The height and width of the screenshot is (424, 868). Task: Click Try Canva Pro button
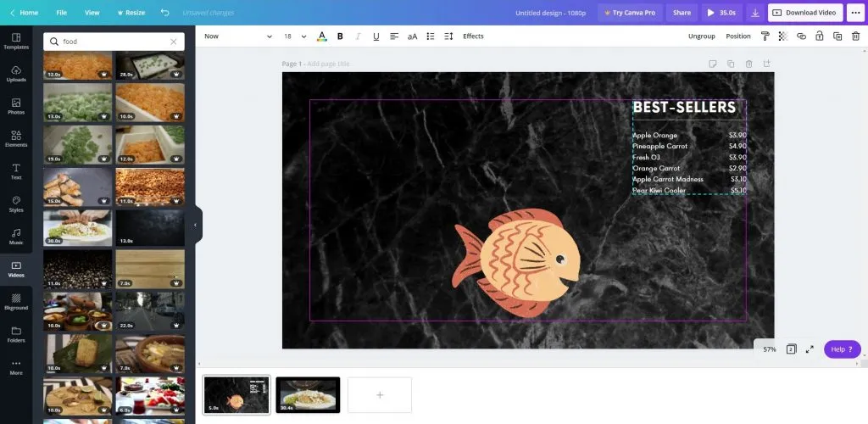coord(630,12)
